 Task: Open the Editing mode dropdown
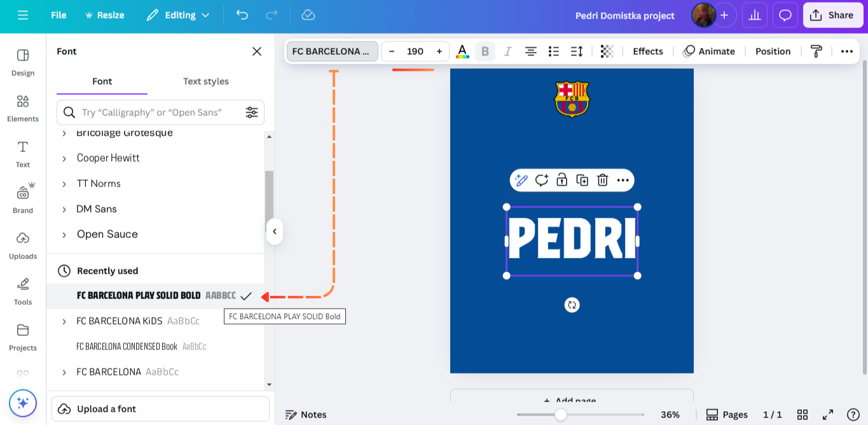click(x=178, y=15)
